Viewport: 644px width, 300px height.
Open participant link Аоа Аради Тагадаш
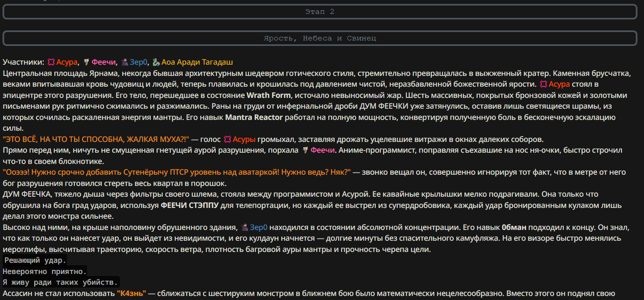[x=197, y=62]
